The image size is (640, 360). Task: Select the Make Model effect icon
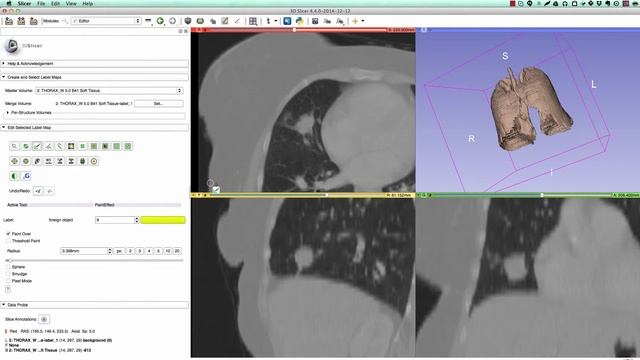click(83, 161)
